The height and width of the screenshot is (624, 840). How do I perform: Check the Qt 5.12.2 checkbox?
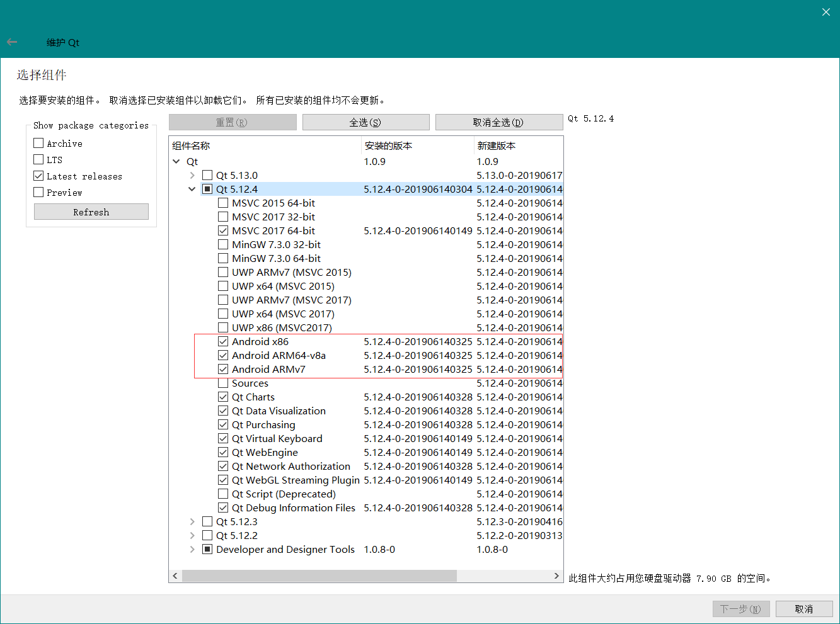coord(207,535)
